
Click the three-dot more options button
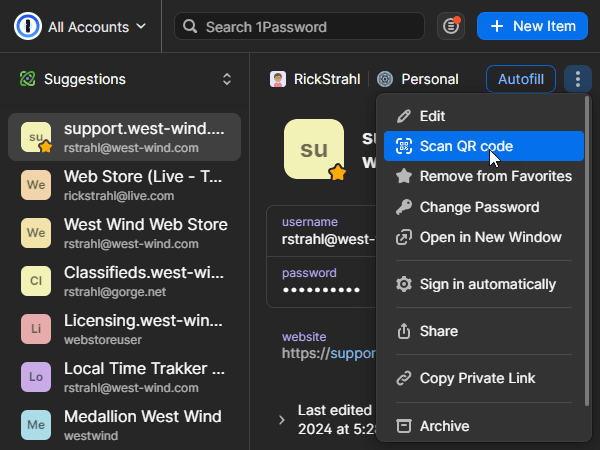pos(577,79)
